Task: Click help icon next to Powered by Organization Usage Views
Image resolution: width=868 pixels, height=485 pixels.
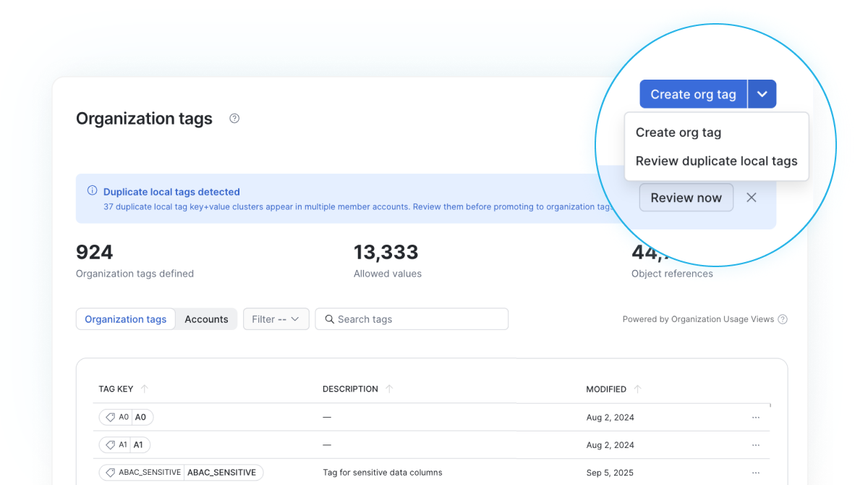Action: click(x=783, y=319)
